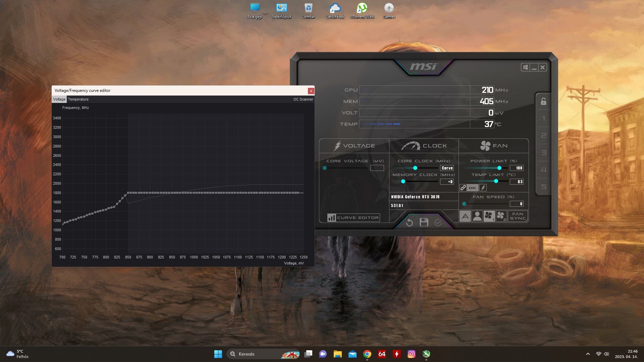
Task: Click the curve point at 850 mV
Action: click(128, 193)
